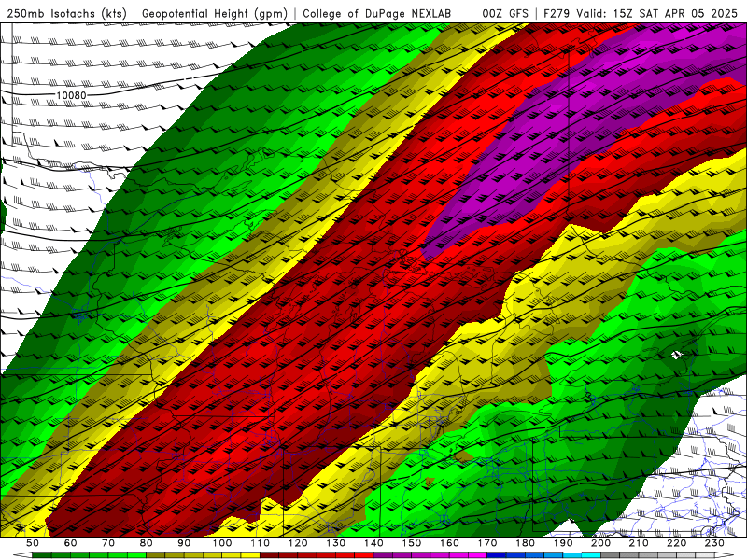Click the 'F279' forecast hour text
747x560 pixels.
tap(557, 14)
